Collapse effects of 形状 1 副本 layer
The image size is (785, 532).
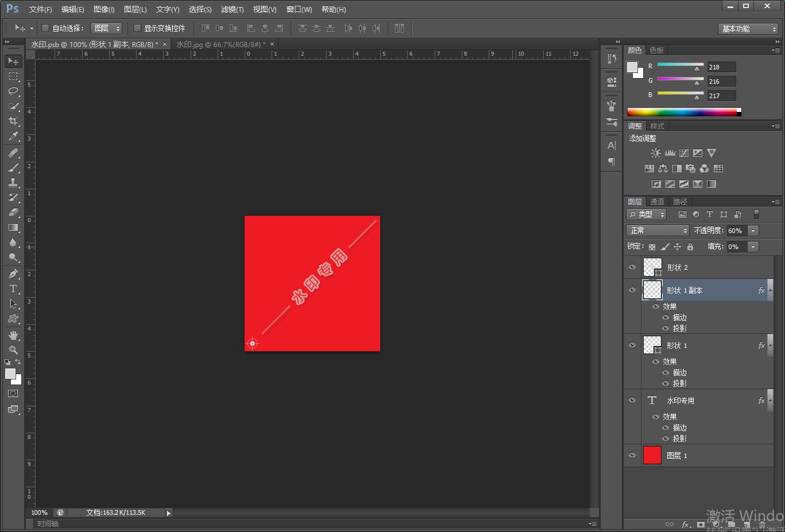click(771, 290)
